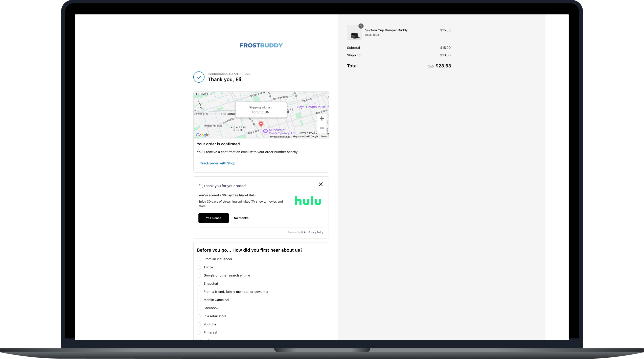Image resolution: width=644 pixels, height=359 pixels.
Task: Close the Hulu offer card
Action: pos(321,184)
